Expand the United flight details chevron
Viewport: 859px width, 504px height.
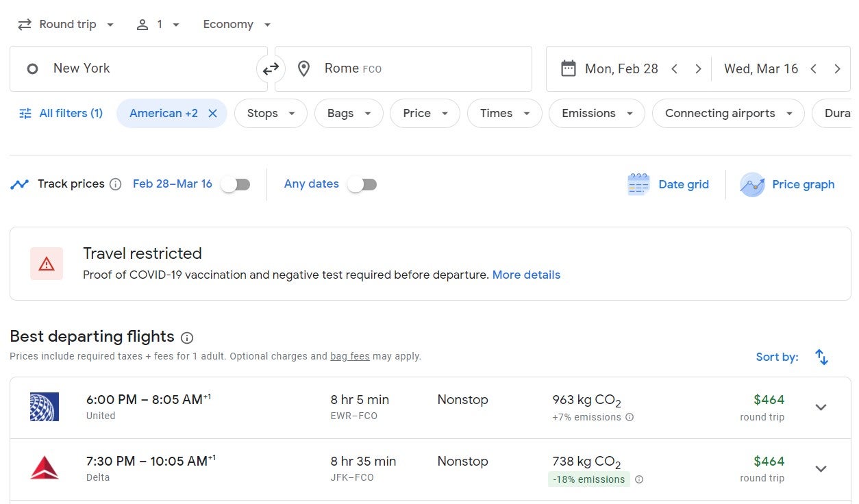pyautogui.click(x=821, y=407)
